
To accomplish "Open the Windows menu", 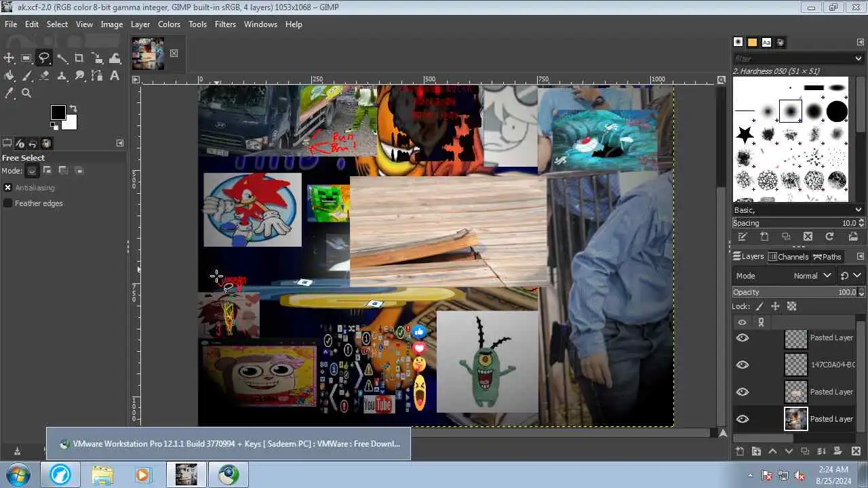I will point(260,24).
